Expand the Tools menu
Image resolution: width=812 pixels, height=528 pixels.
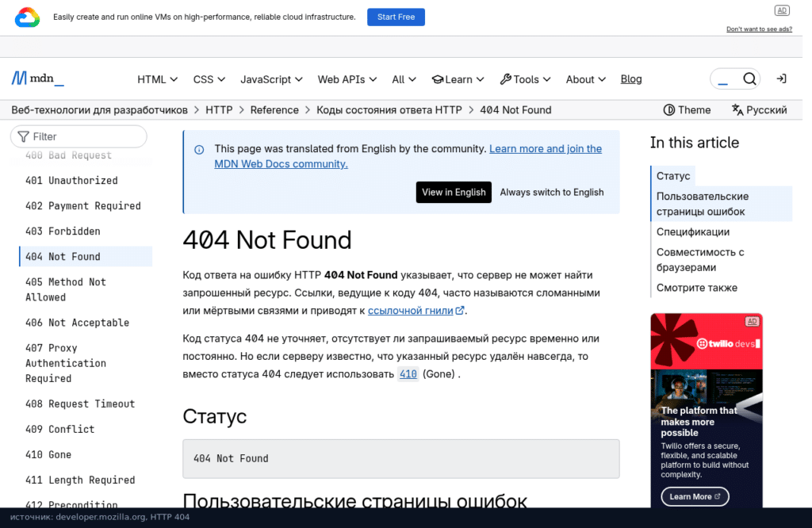click(525, 79)
